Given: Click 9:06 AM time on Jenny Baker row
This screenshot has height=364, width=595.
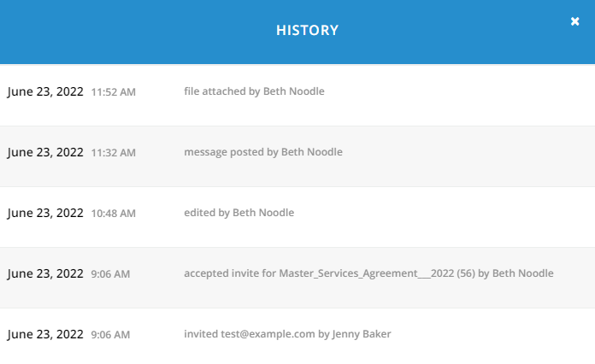Looking at the screenshot, I should point(110,334).
